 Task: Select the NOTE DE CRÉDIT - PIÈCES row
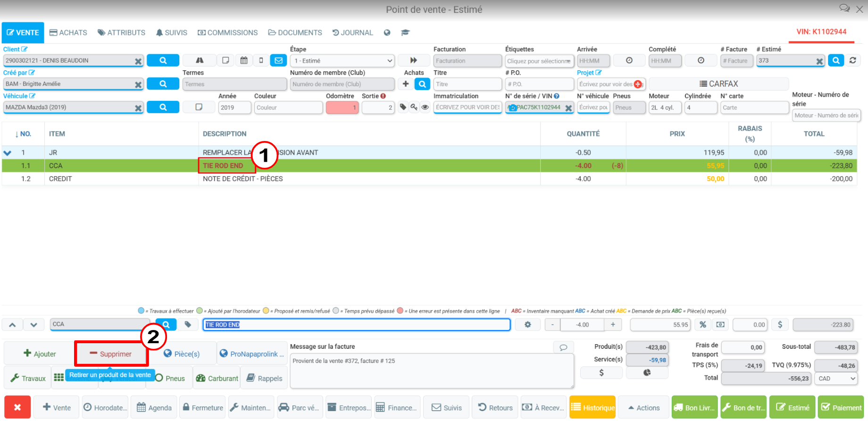429,179
